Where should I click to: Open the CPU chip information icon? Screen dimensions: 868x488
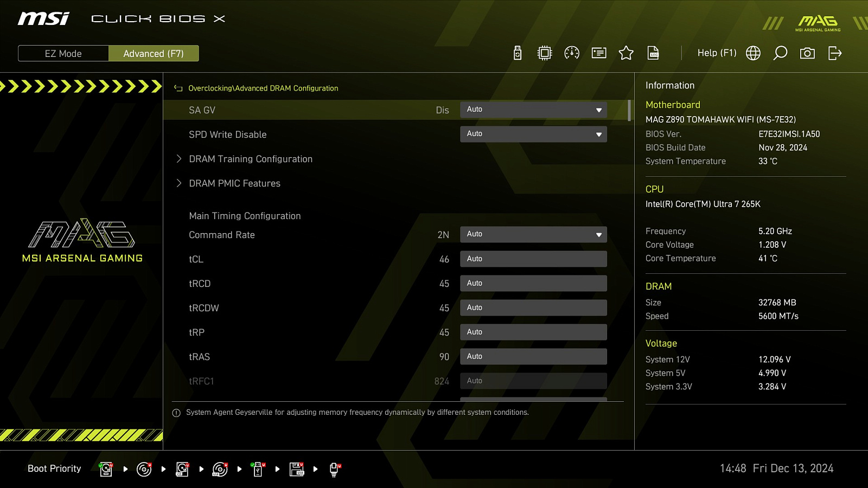tap(545, 53)
